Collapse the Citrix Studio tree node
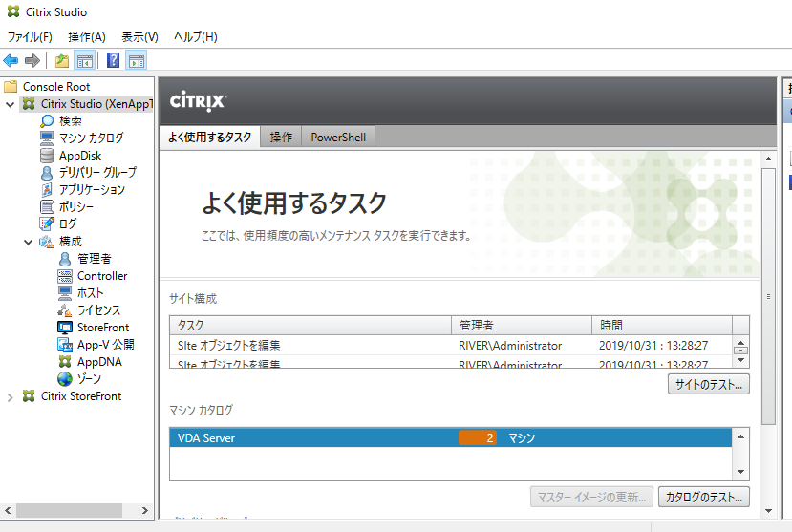 point(11,104)
